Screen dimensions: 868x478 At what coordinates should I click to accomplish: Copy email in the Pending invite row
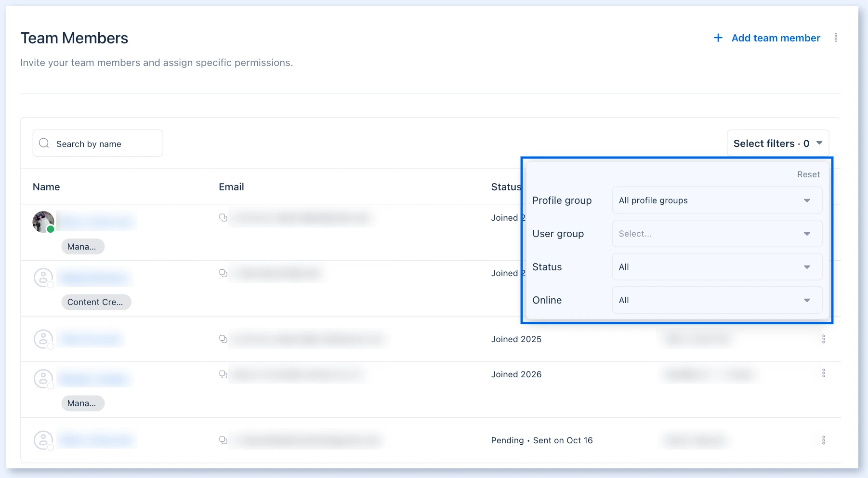point(223,440)
